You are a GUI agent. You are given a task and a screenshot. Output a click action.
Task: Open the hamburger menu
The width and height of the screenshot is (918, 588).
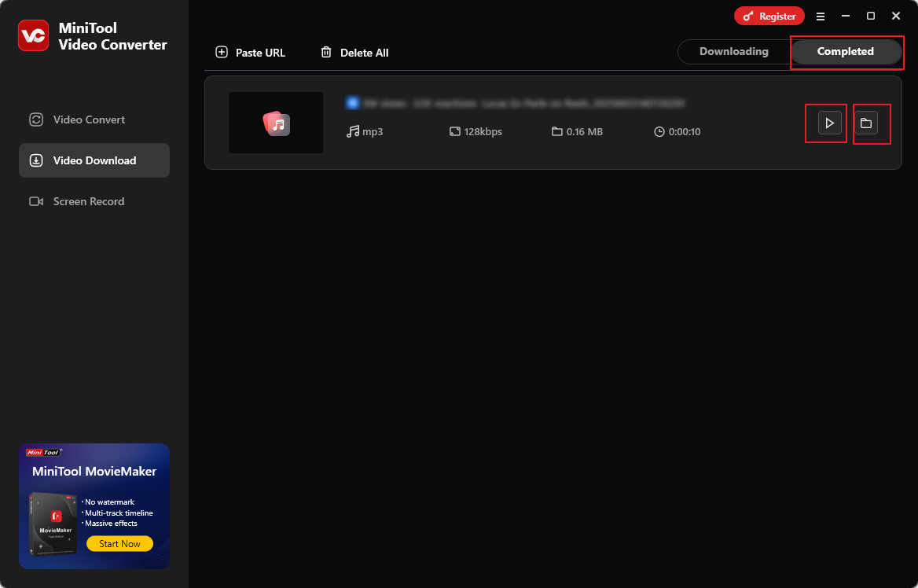(821, 17)
